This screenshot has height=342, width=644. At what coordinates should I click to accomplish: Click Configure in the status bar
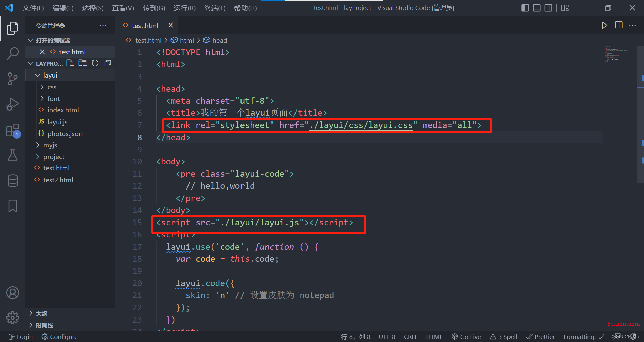click(x=59, y=337)
